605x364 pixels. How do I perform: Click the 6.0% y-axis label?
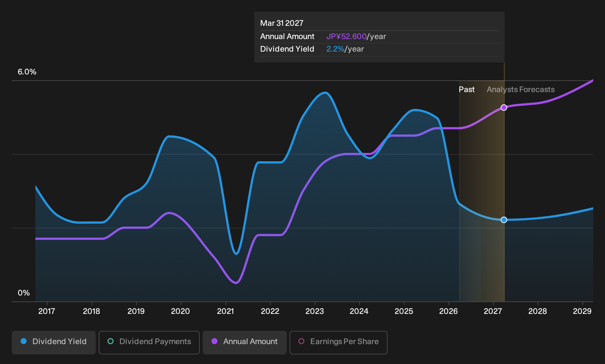click(x=27, y=72)
